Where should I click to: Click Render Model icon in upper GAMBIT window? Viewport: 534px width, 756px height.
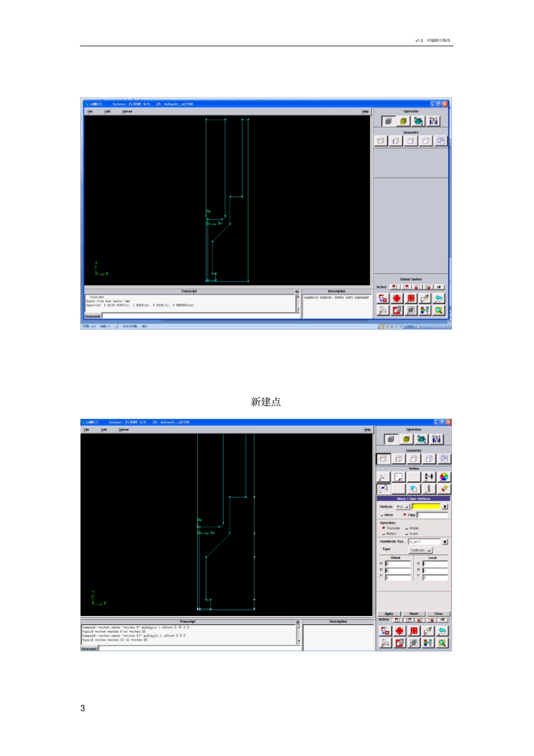coord(411,310)
